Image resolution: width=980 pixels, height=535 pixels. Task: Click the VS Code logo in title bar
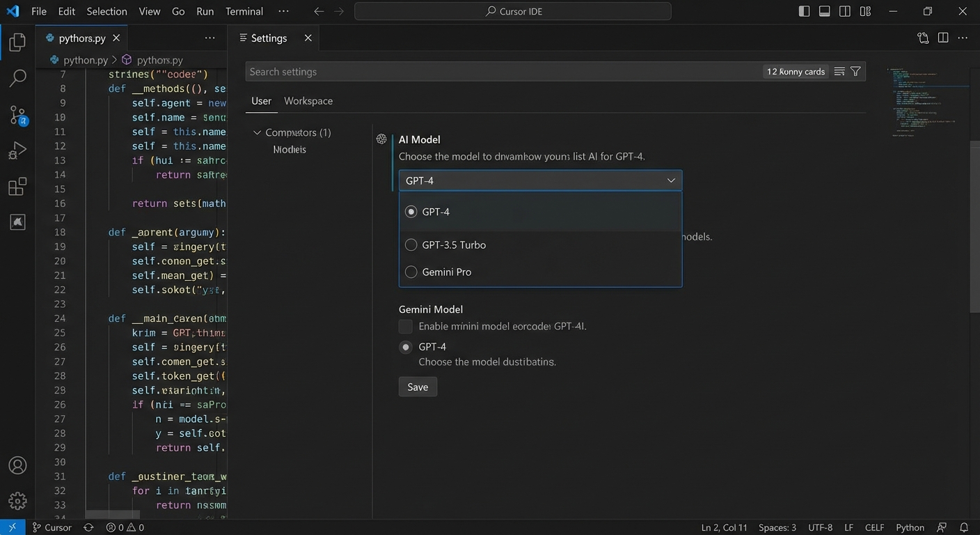pos(13,11)
